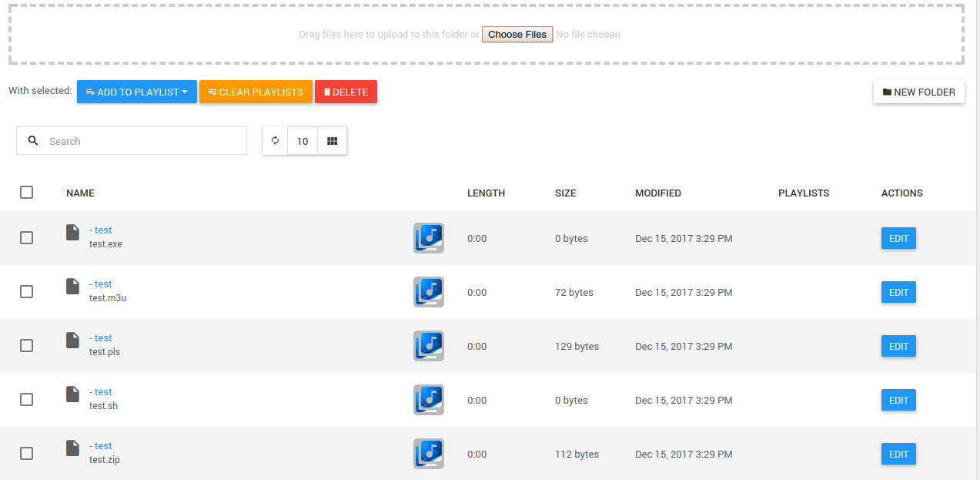Check the checkbox for test.exe row

tap(26, 237)
